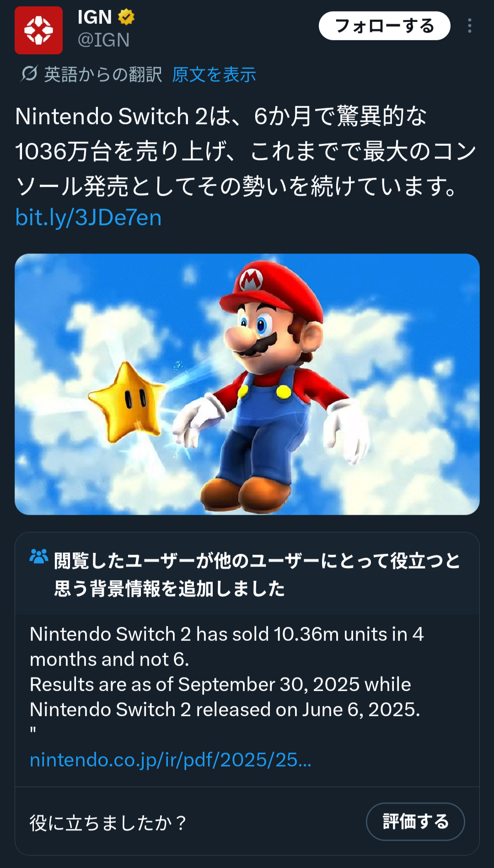Open the nintendo.co.jp source link
Screen dimensions: 494x868
[x=170, y=760]
